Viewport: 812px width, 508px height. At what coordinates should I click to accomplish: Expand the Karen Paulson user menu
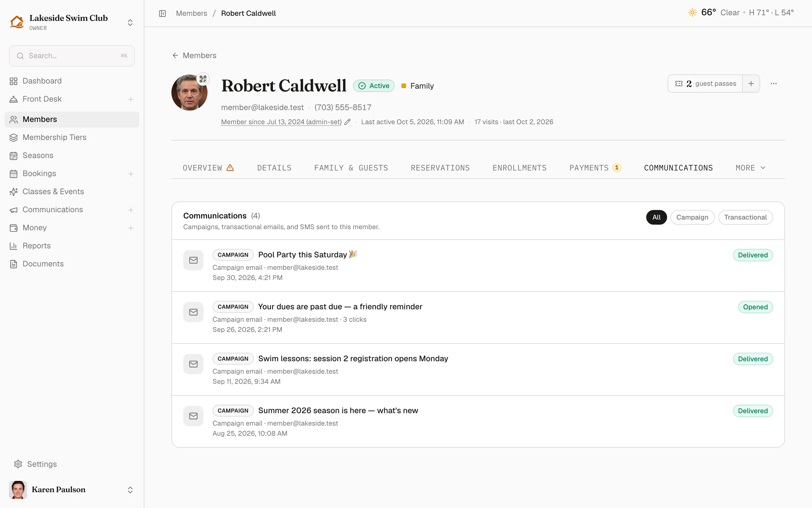130,490
